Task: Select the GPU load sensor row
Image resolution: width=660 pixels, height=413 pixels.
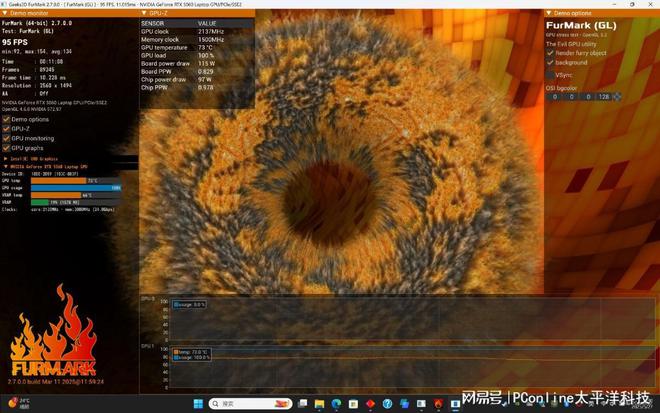Action: coord(197,56)
